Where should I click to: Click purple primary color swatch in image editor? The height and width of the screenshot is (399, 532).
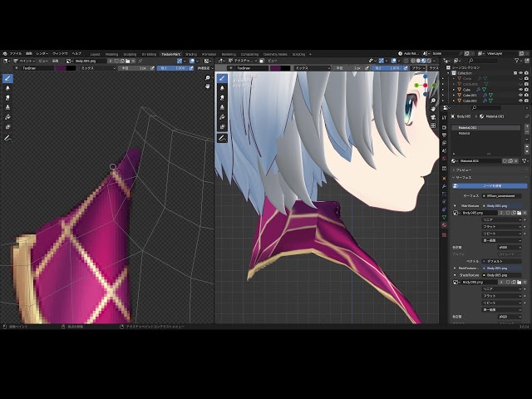pos(61,68)
